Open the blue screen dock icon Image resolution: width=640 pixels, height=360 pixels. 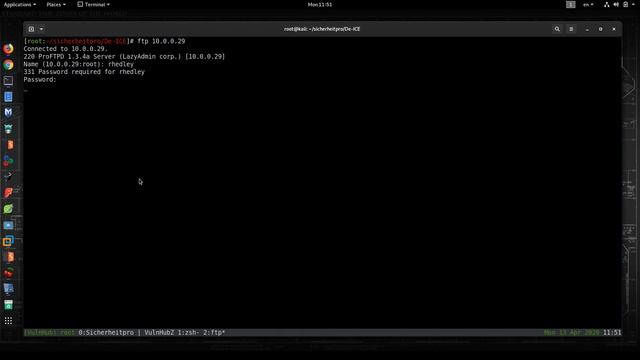coord(8,225)
